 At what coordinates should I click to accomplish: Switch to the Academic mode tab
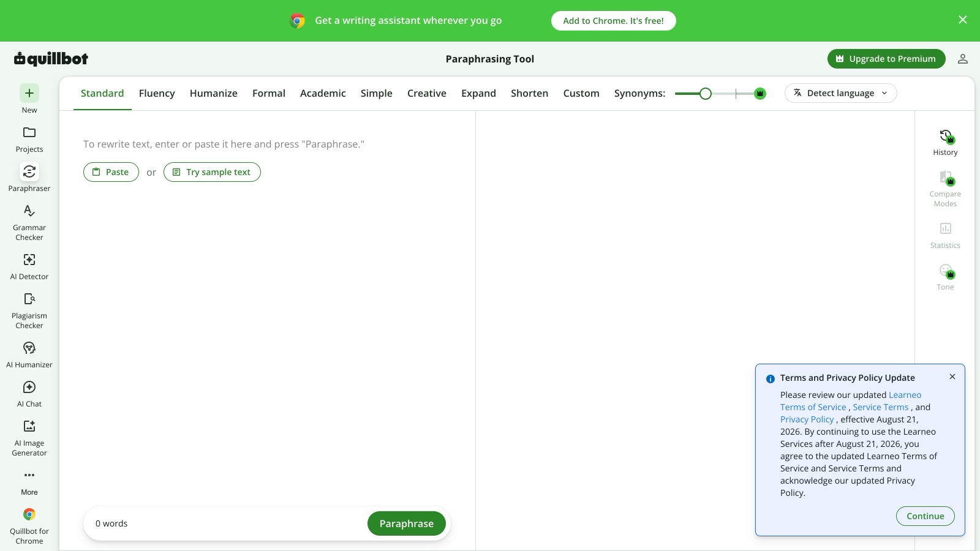pos(323,93)
